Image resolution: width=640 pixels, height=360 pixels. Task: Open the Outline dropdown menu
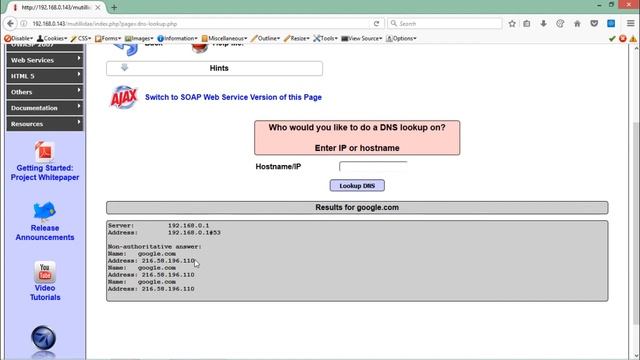pos(265,38)
